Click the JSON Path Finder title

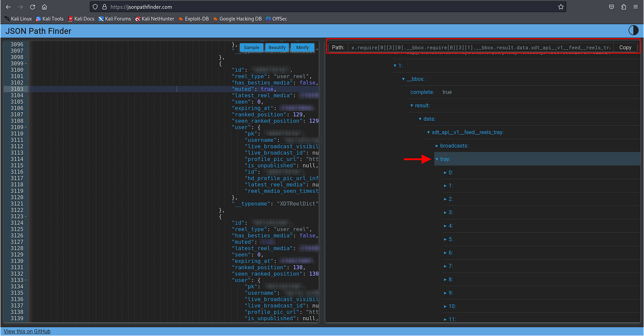[39, 31]
